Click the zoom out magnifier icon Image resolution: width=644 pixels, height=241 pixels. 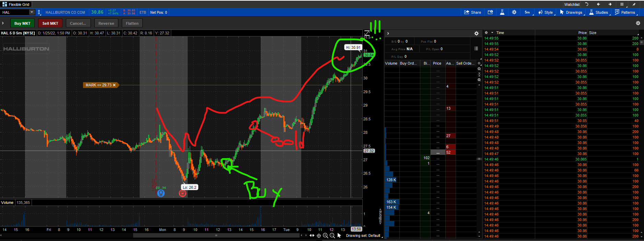(332, 235)
